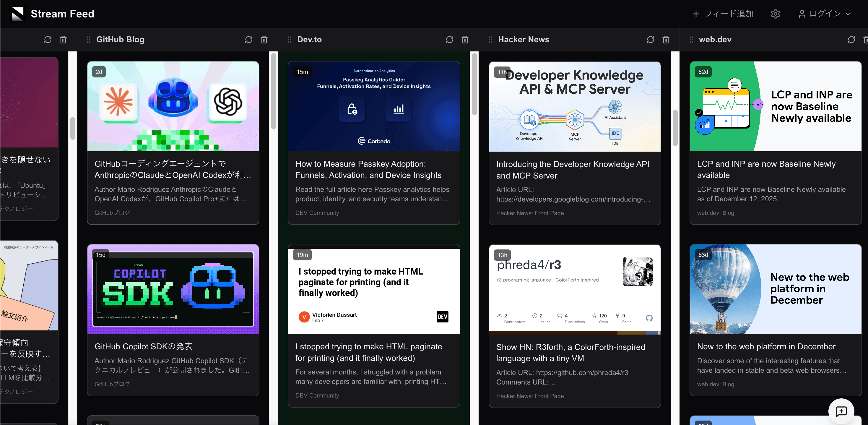Click the Stars count on the phreda4/r3 card

[x=600, y=318]
